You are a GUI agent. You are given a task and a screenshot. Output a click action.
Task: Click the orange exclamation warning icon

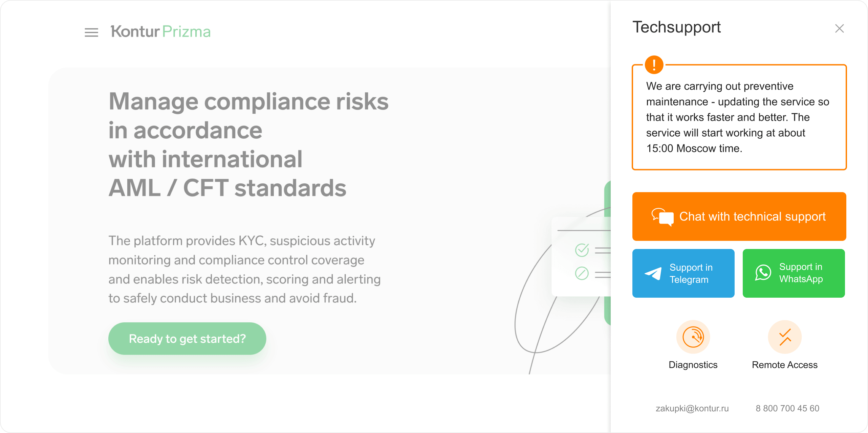(x=654, y=64)
